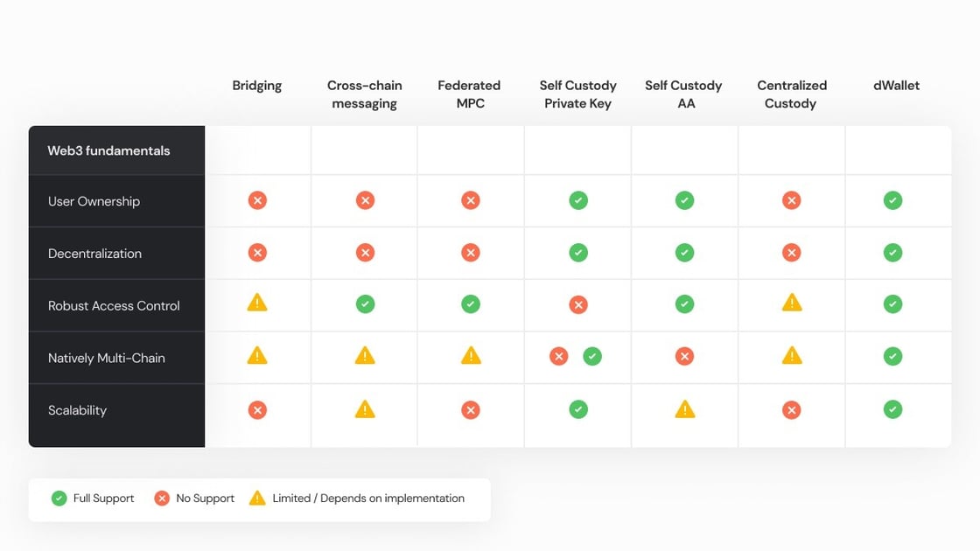Select the dWallet column header
The image size is (980, 551).
pos(896,86)
